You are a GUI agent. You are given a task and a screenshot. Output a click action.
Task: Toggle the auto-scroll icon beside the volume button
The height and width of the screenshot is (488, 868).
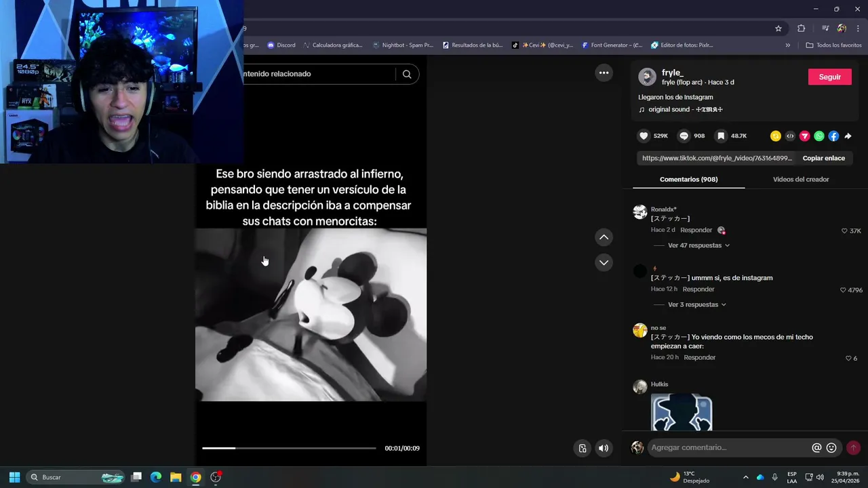coord(583,448)
